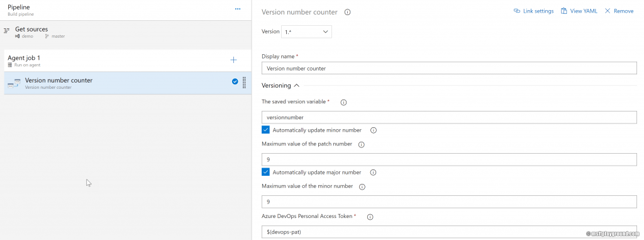The height and width of the screenshot is (240, 644).
Task: Select the Get sources step
Action: [126, 32]
